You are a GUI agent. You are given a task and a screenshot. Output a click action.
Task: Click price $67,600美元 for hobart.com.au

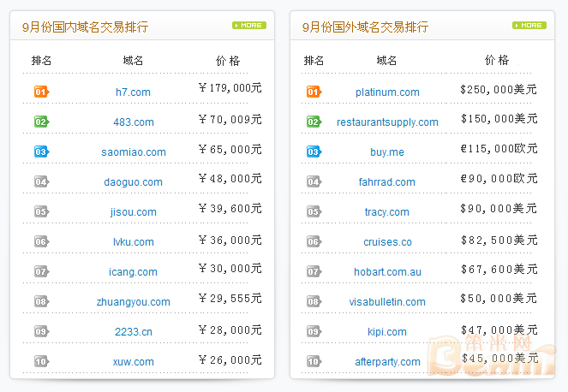point(499,270)
